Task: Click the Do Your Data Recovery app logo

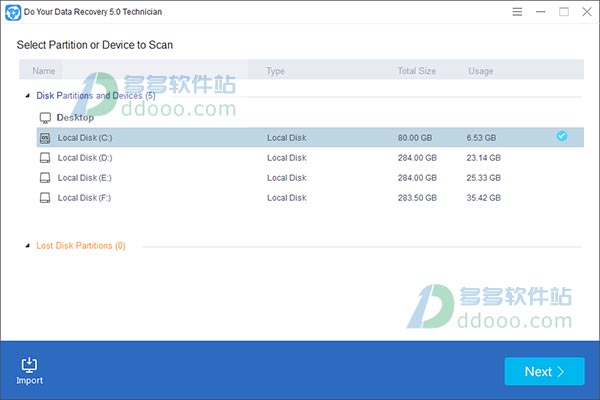Action: (x=13, y=12)
